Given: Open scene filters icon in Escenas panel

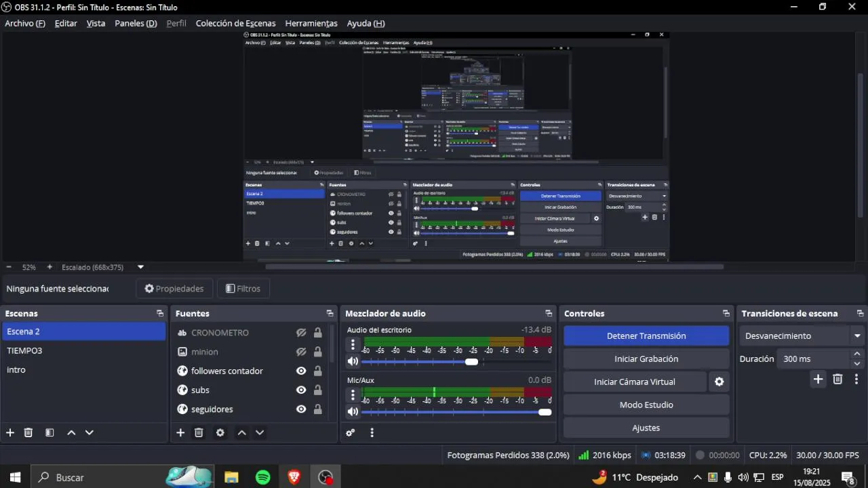Looking at the screenshot, I should pyautogui.click(x=50, y=432).
